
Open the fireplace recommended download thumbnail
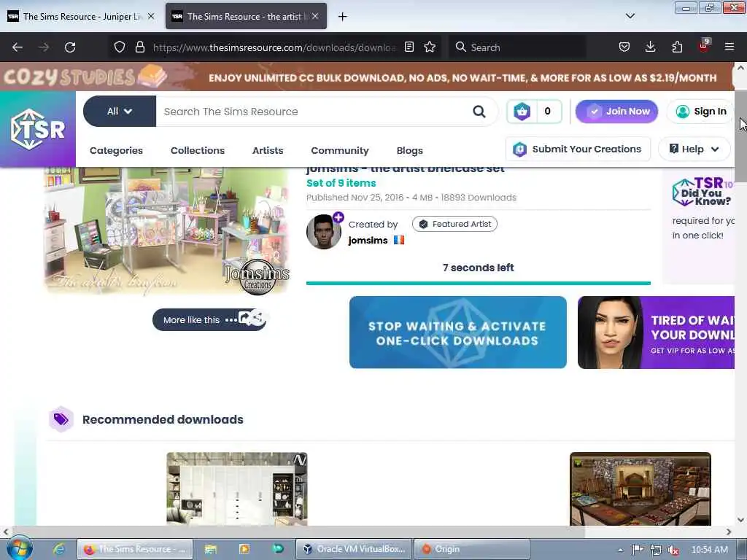640,489
